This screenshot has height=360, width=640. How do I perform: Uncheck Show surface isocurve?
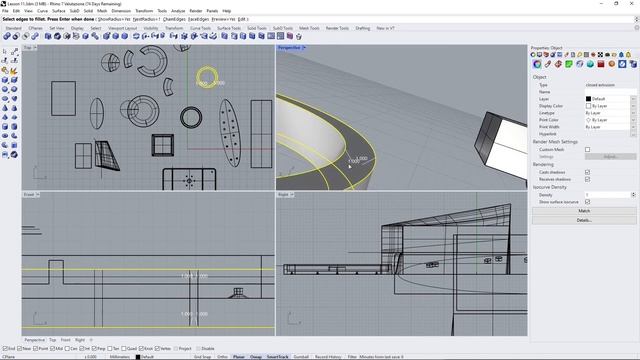point(587,202)
